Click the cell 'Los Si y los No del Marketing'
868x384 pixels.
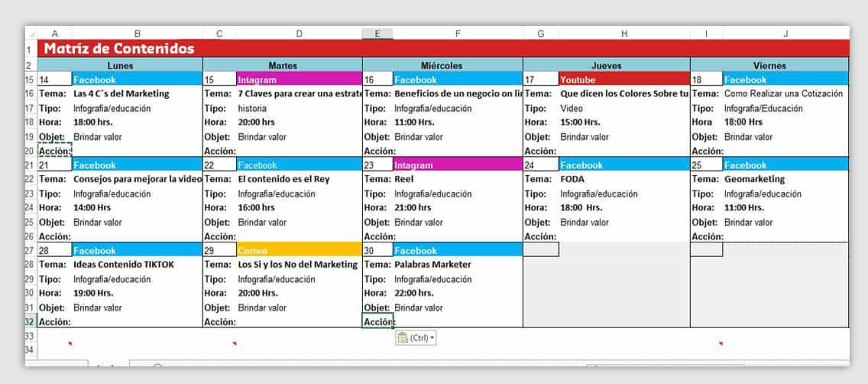(x=298, y=265)
